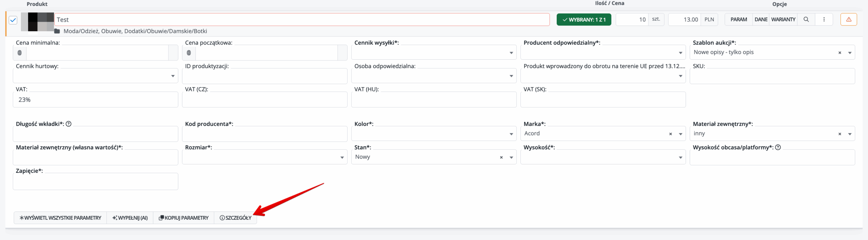The height and width of the screenshot is (240, 868).
Task: Click help icon beside Wysokość obcasa/platformy
Action: click(x=778, y=147)
